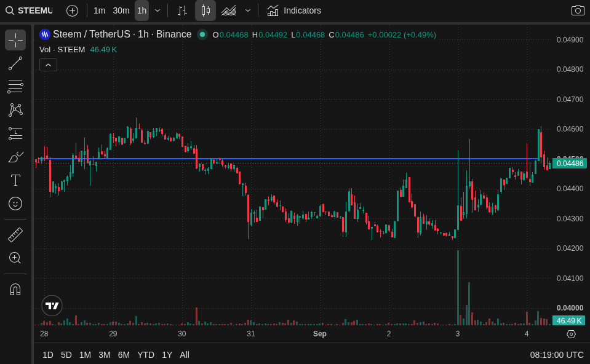Set date range to 6M
Viewport: 590px width, 364px height.
(124, 355)
